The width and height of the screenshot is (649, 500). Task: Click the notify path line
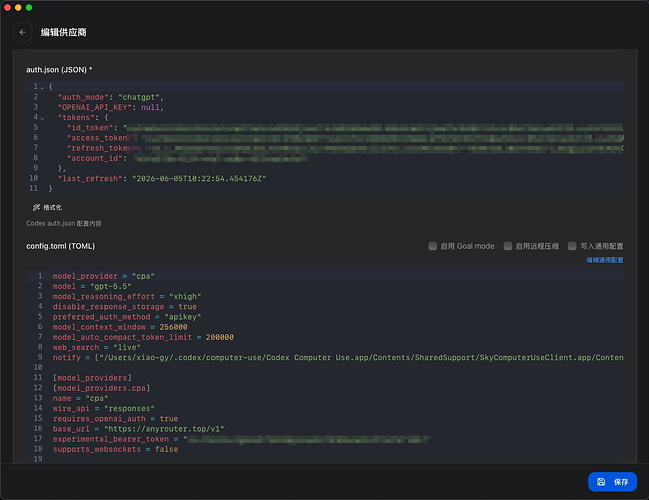(338, 358)
